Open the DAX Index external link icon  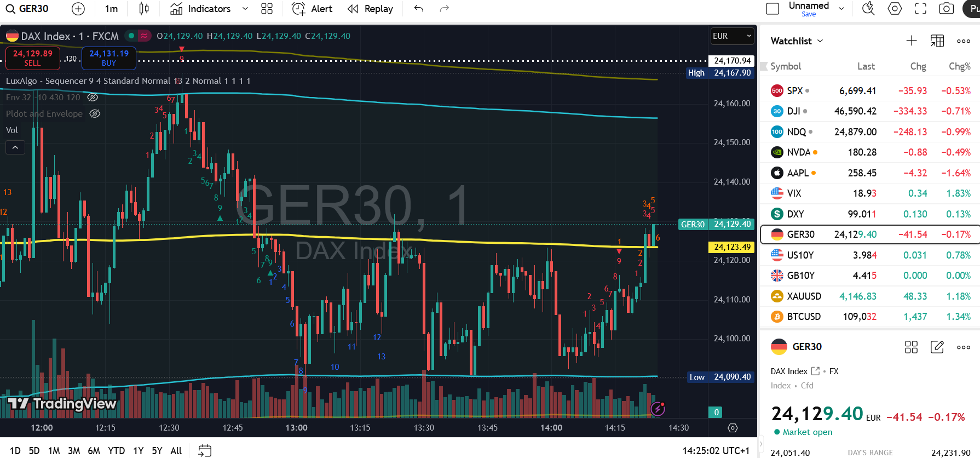click(x=815, y=371)
